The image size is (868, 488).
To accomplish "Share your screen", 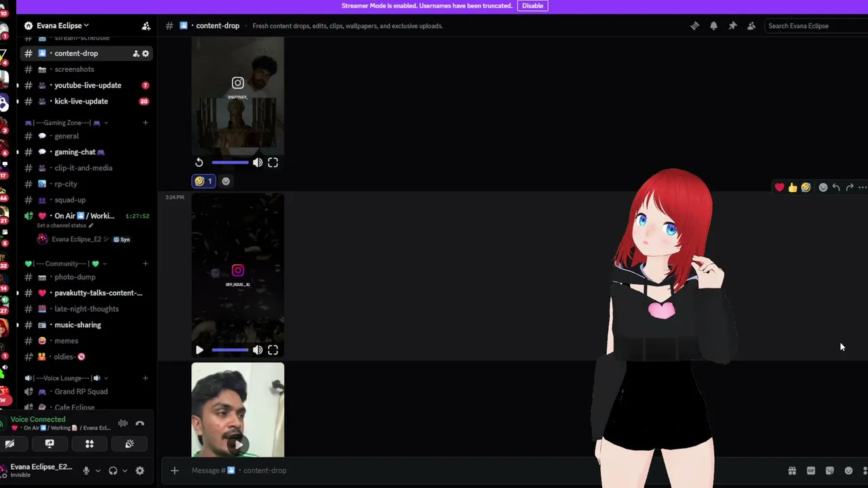I will 50,444.
